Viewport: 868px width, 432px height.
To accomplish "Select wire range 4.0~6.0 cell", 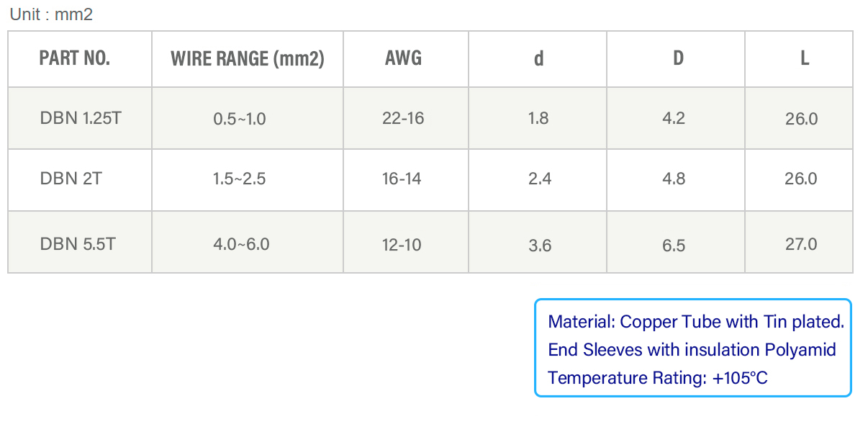I will pyautogui.click(x=241, y=244).
